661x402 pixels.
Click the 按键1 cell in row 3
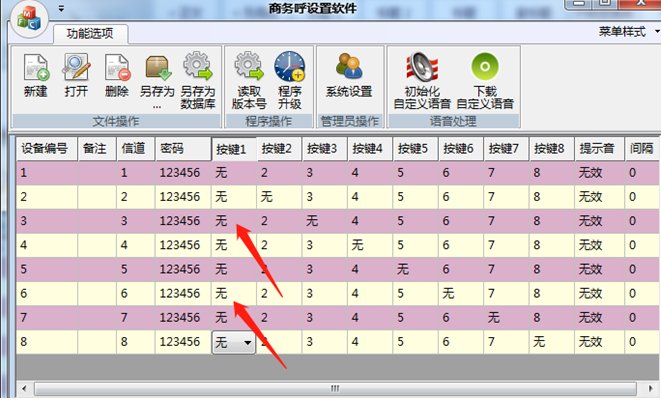point(232,220)
